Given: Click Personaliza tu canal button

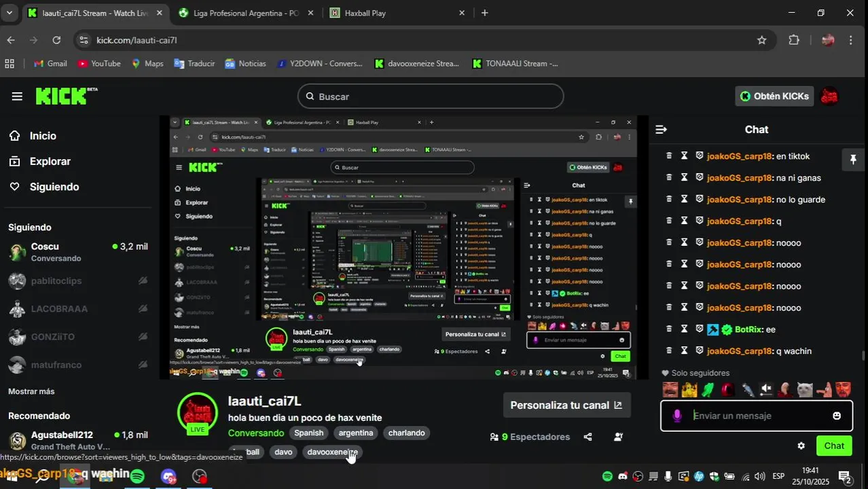Looking at the screenshot, I should coord(566,405).
